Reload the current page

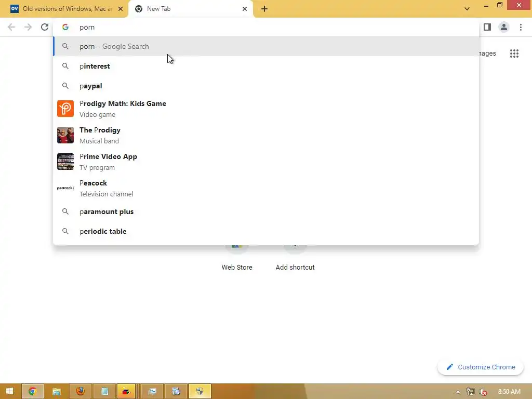(x=45, y=27)
